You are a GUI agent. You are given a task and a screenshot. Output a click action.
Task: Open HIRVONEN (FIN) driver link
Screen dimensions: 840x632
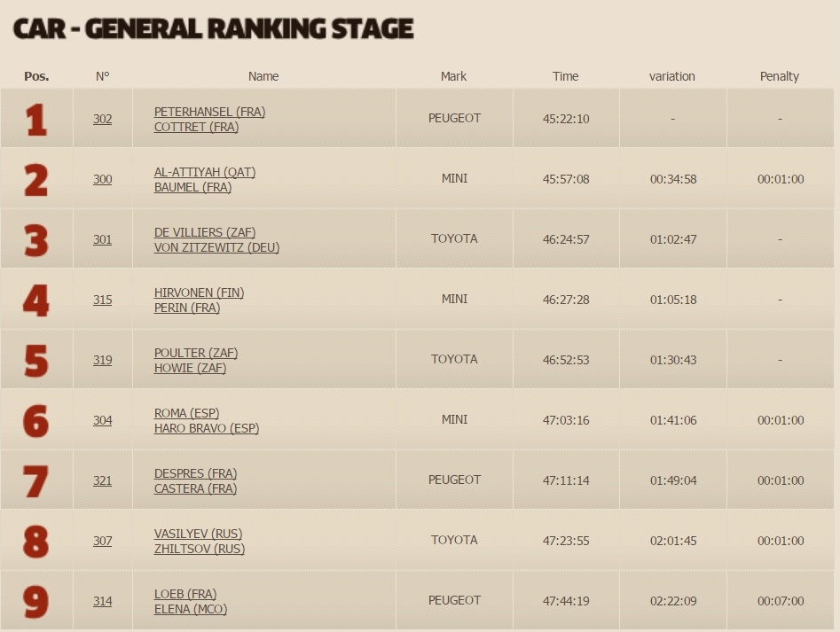(x=199, y=293)
